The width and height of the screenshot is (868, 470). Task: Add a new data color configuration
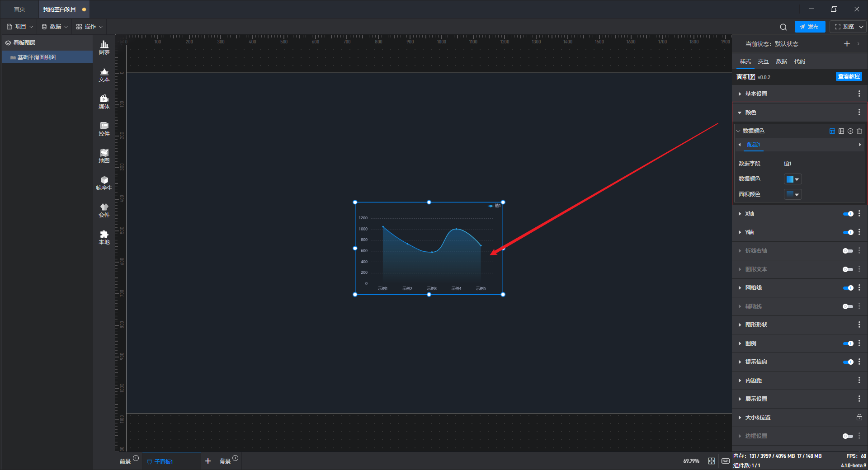click(850, 131)
